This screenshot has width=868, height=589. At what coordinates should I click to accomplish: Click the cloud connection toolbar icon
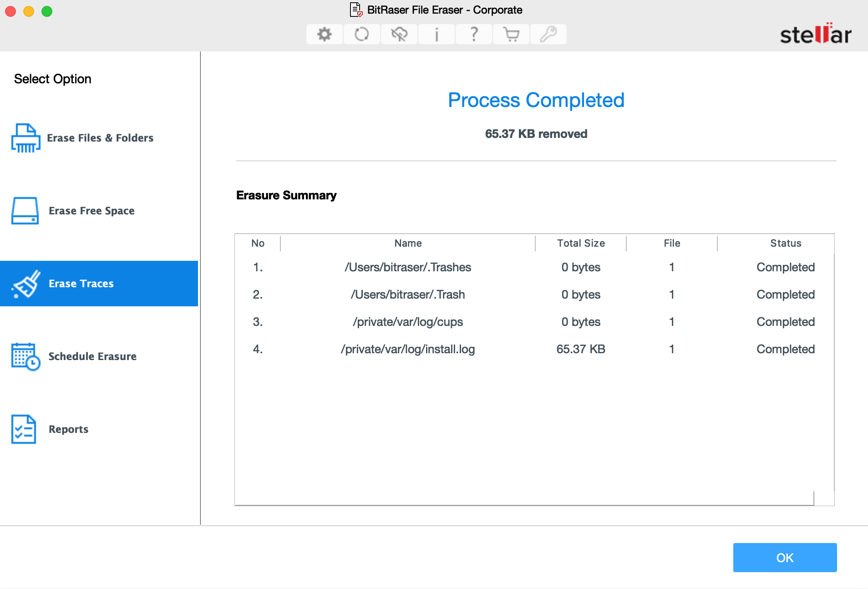point(399,34)
